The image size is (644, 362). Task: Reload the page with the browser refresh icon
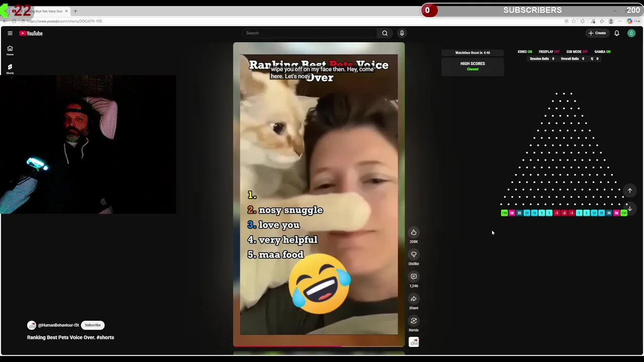tap(14, 21)
